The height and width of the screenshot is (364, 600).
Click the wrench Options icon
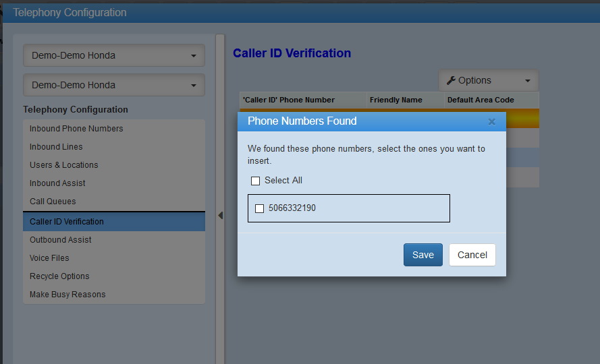pos(452,80)
